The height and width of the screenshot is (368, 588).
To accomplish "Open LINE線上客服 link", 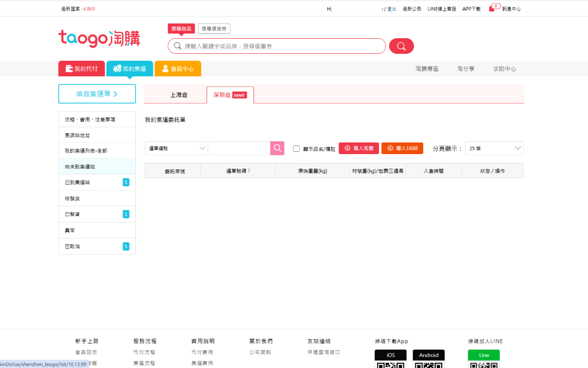I will pos(442,9).
